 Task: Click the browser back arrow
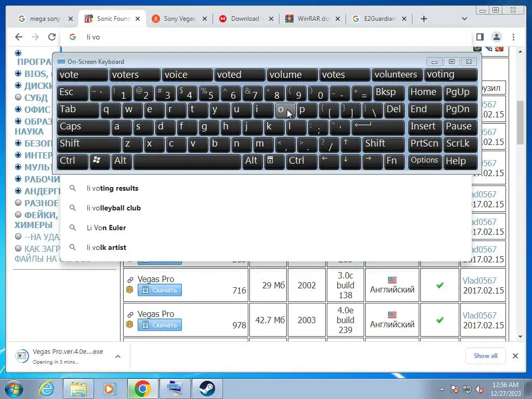pos(19,37)
